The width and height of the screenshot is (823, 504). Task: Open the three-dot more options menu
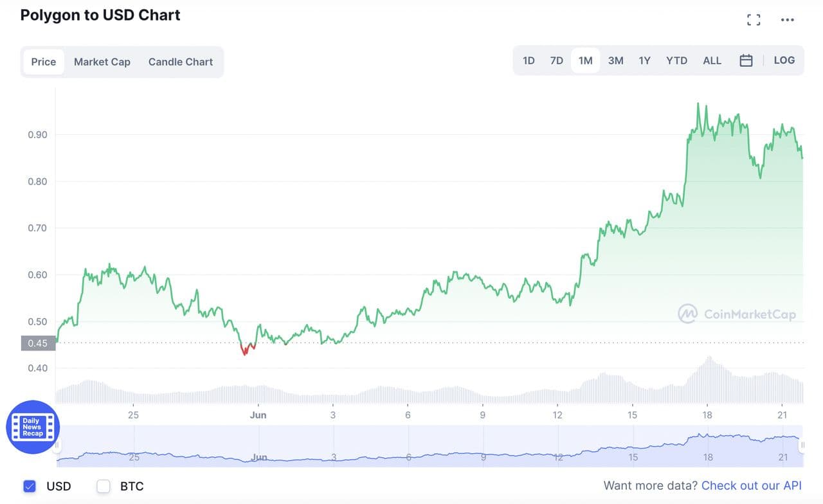click(787, 20)
